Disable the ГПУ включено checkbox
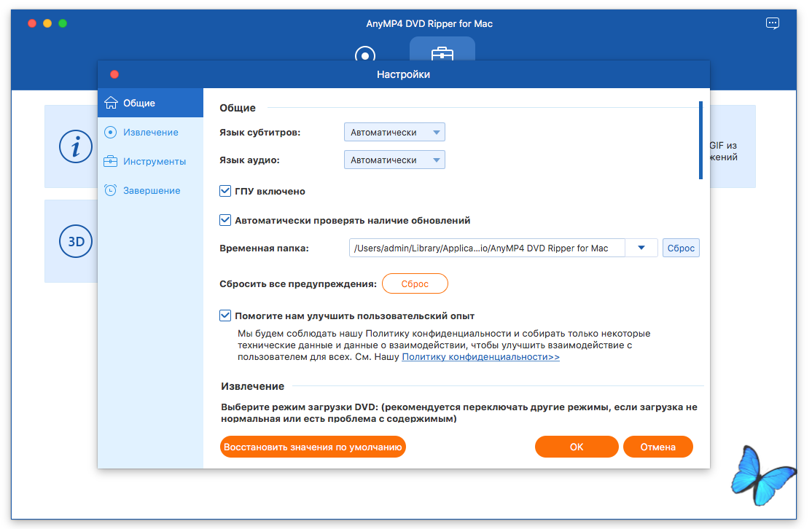Viewport: 812px width, 529px height. (225, 191)
